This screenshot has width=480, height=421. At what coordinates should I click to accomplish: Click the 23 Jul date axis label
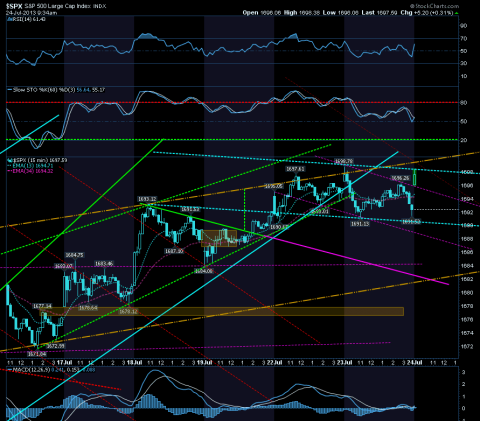[x=345, y=363]
